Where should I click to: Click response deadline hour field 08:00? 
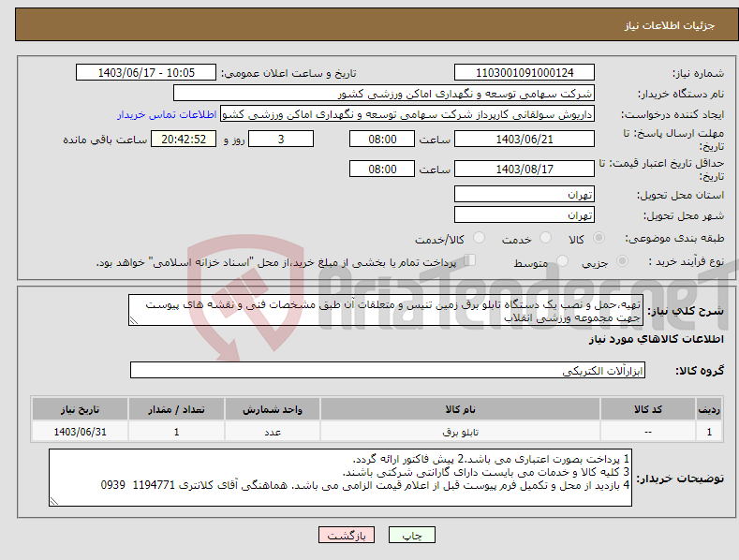coord(382,139)
